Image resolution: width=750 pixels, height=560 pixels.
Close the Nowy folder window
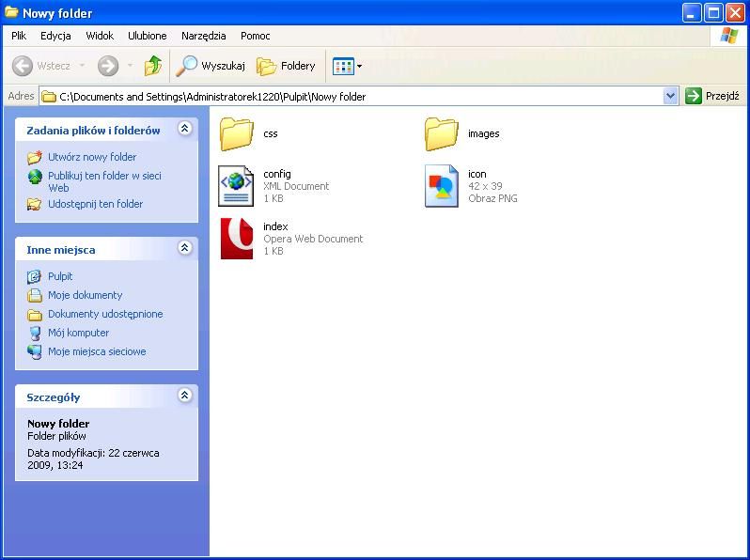[735, 12]
